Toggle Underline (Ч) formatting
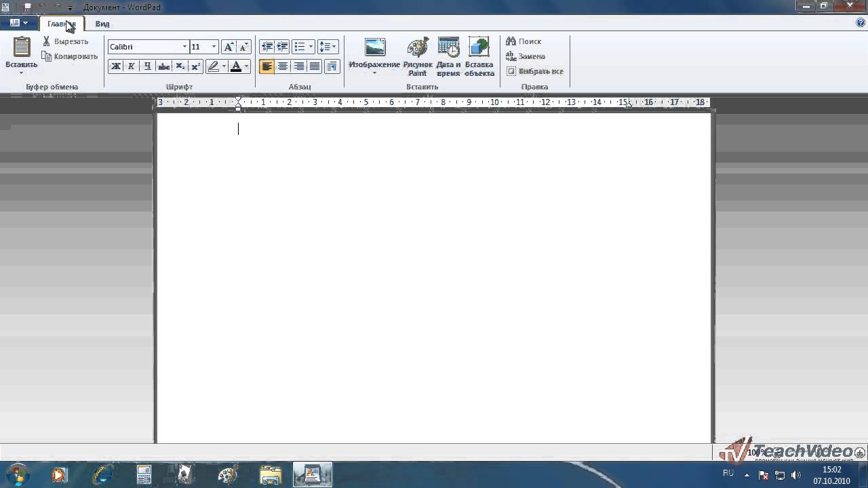The width and height of the screenshot is (868, 488). (147, 66)
